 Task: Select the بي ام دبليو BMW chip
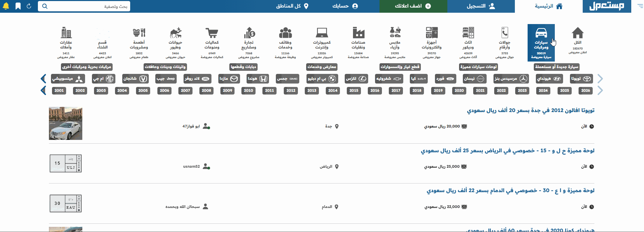322,79
